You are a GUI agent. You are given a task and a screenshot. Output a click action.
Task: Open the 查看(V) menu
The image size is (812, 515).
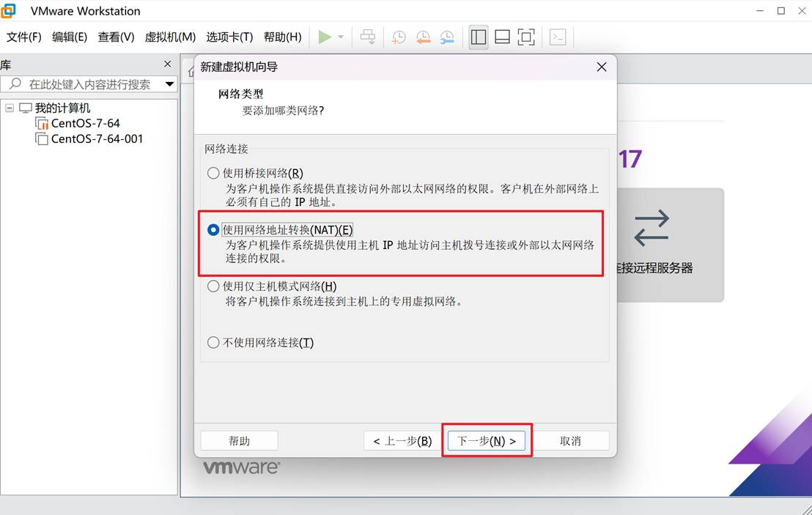[x=116, y=37]
